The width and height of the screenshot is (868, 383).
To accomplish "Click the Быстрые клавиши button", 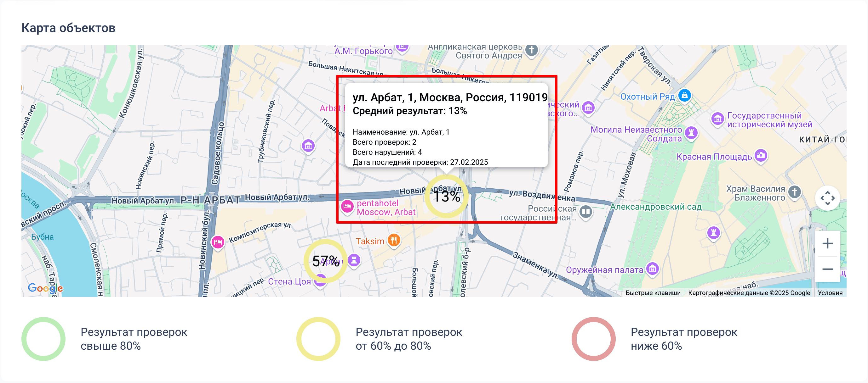I will pos(653,292).
